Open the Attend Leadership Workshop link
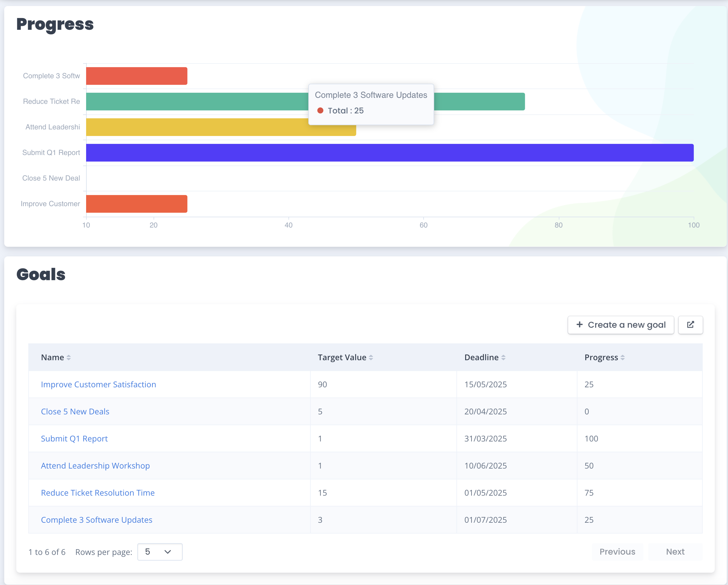728x585 pixels. 95,466
